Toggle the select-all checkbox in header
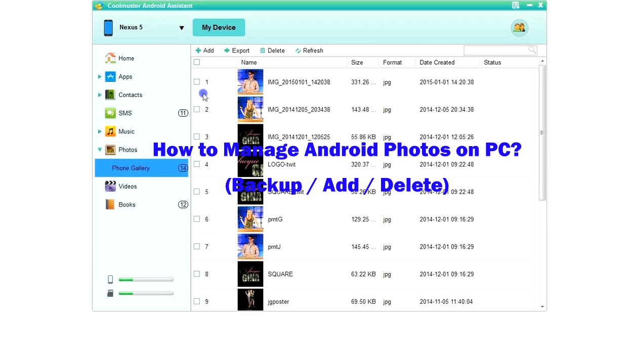Screen dimensions: 636x364 click(197, 62)
